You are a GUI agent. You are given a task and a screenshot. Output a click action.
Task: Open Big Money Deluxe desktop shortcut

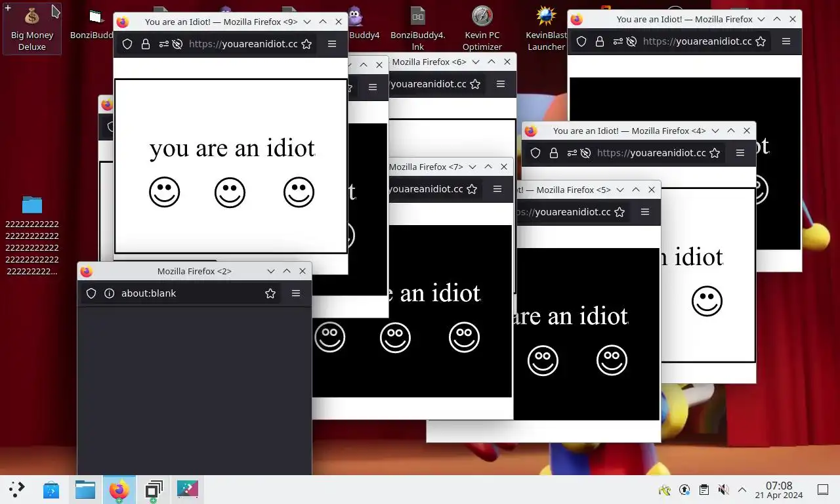click(32, 29)
